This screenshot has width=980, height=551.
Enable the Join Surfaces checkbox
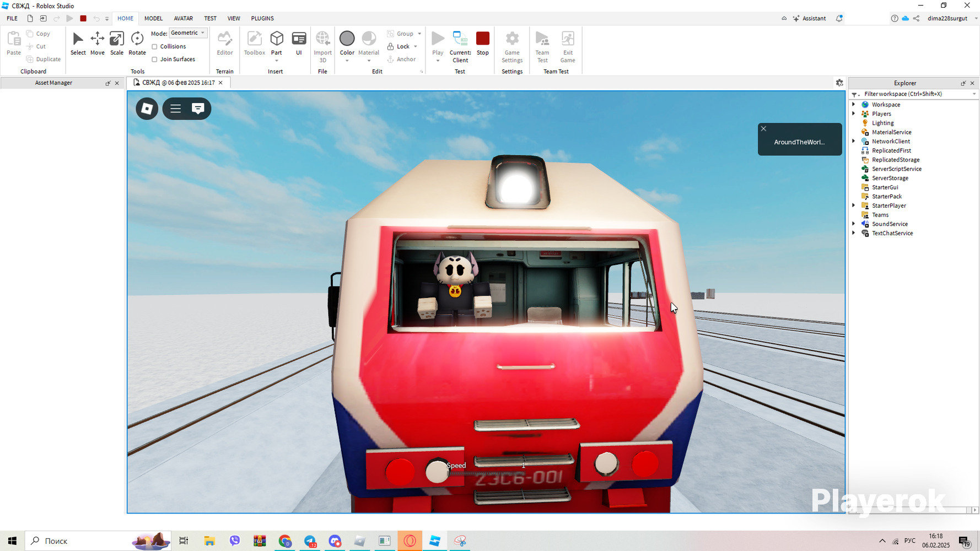click(x=155, y=60)
